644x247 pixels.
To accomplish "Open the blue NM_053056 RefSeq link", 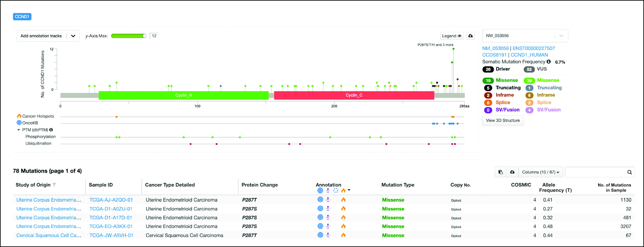I will click(496, 48).
